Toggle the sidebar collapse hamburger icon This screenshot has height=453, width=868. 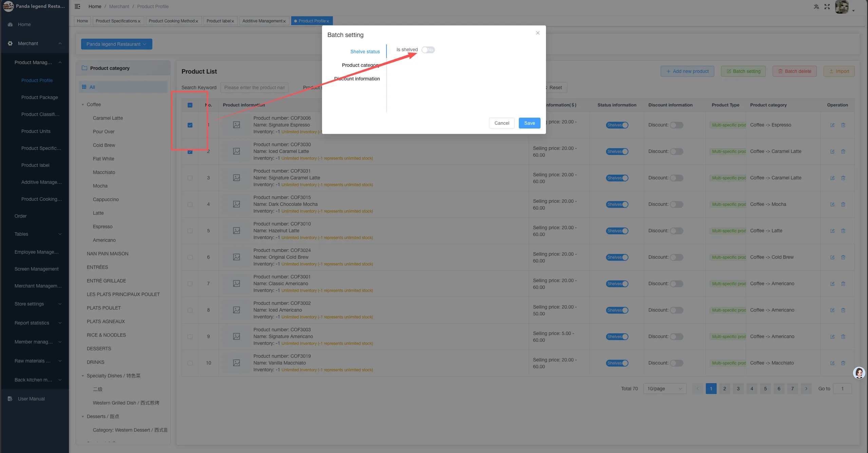pos(77,6)
